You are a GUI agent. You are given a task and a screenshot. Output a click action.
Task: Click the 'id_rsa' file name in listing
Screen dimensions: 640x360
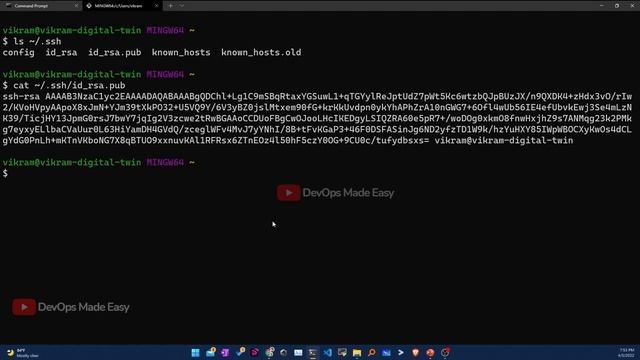tap(61, 52)
